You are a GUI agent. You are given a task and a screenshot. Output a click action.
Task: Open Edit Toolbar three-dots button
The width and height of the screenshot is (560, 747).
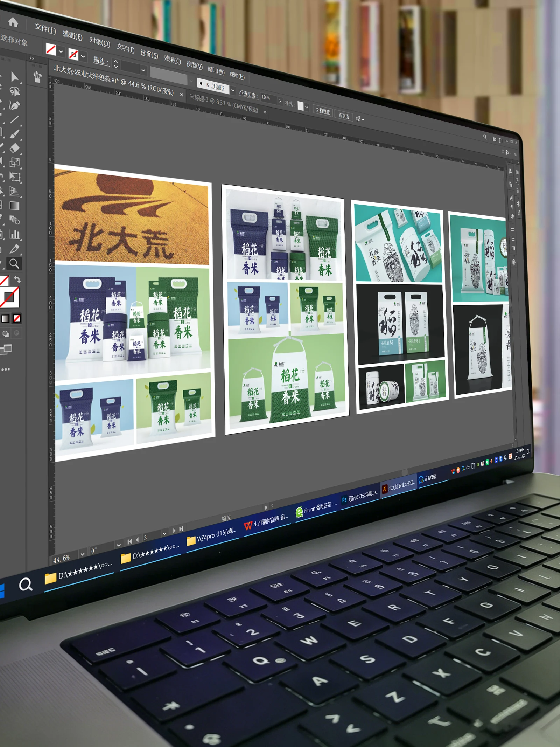point(6,369)
